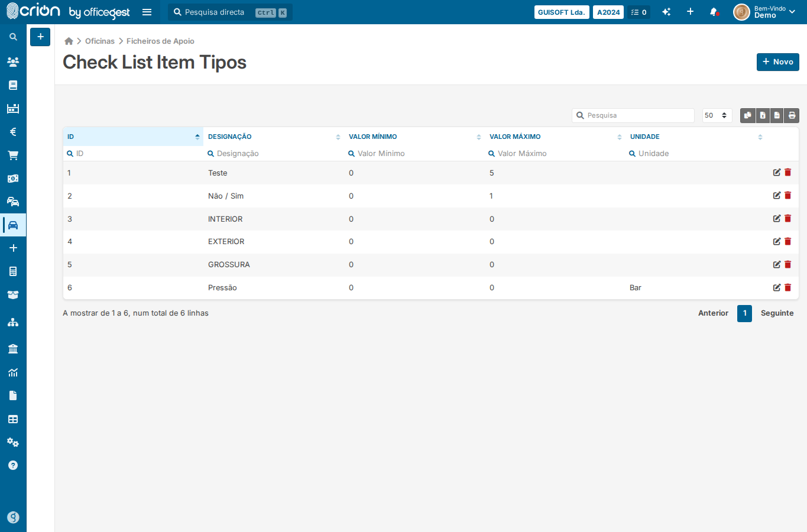
Task: Focus the table Pesquisa search field
Action: (x=633, y=115)
